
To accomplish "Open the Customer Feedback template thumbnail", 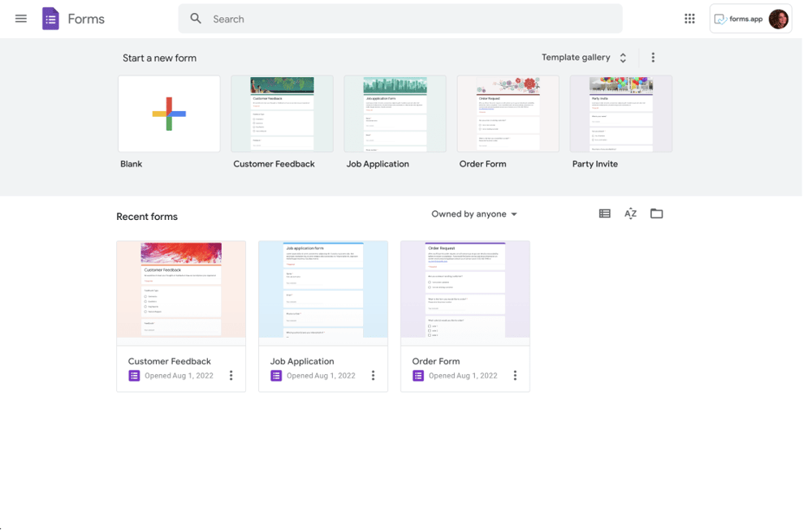I will [282, 114].
